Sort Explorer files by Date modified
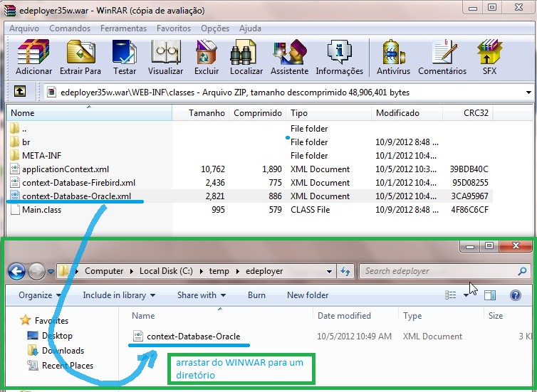Screen dimensions: 537x392 (355, 315)
